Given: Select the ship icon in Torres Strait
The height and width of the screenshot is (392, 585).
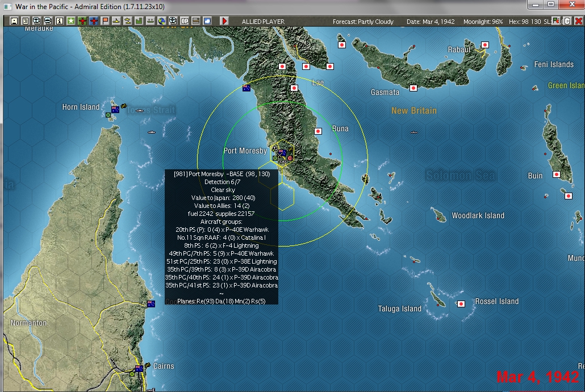Looking at the screenshot, I should [140, 111].
